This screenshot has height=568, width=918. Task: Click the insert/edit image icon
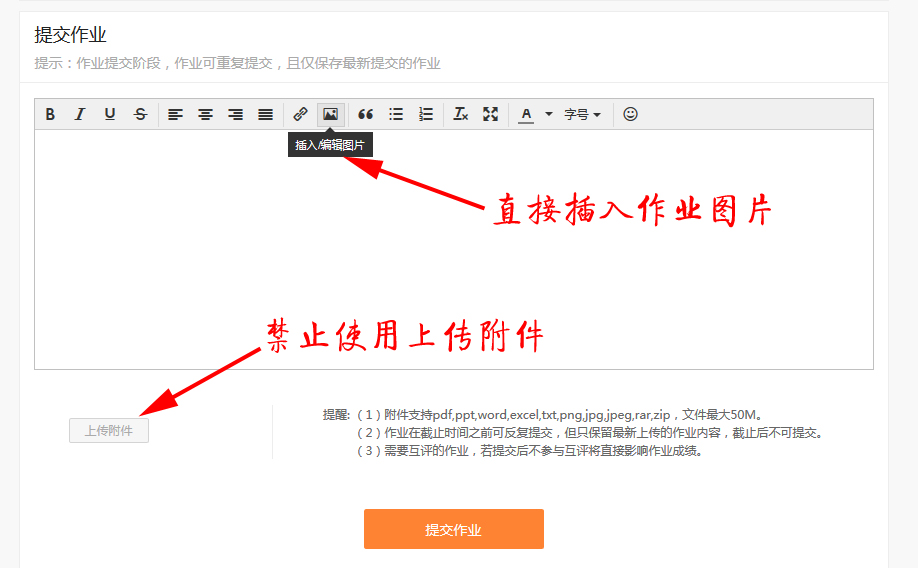click(330, 114)
